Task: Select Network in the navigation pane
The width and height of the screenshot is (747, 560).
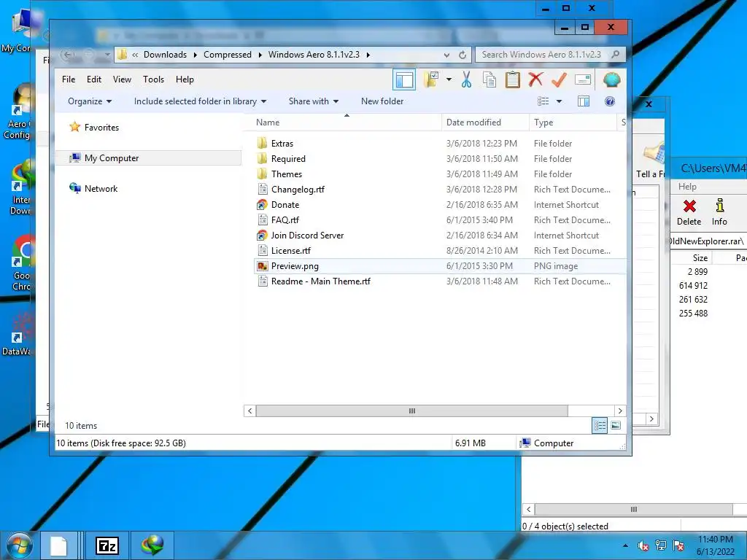Action: [93, 189]
